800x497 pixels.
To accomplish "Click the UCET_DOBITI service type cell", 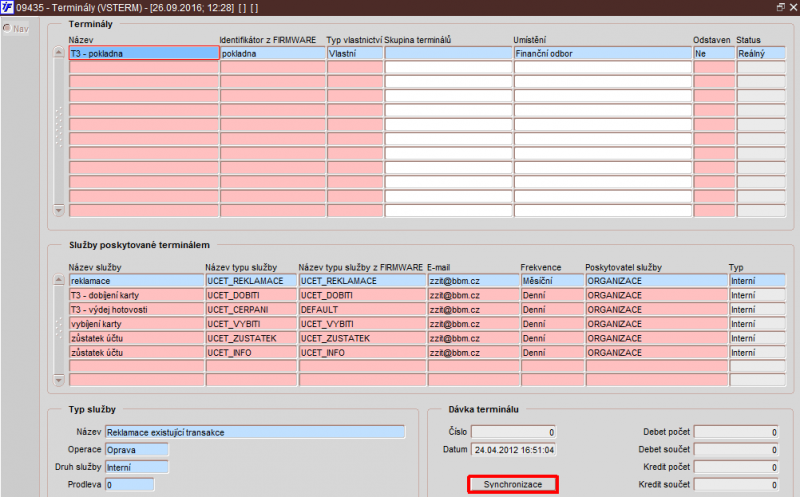I will [251, 295].
